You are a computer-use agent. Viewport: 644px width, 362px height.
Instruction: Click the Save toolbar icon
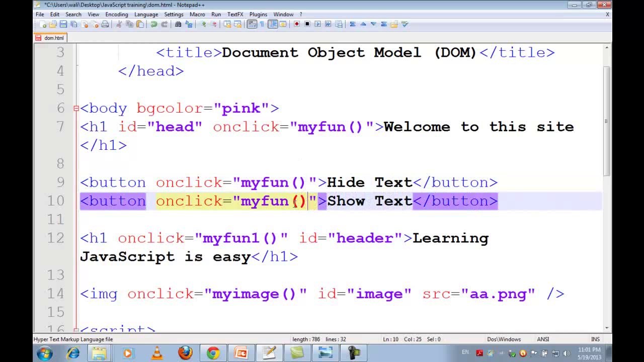click(x=63, y=24)
